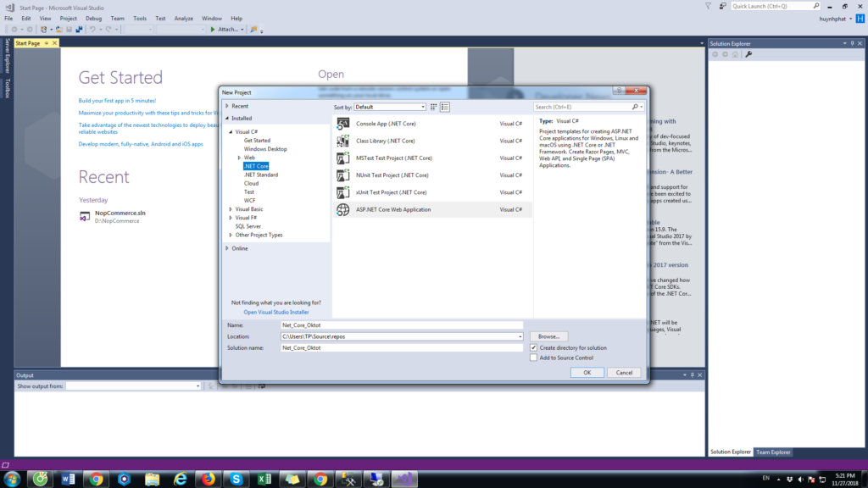868x488 pixels.
Task: Open the Debug menu
Action: click(x=93, y=18)
